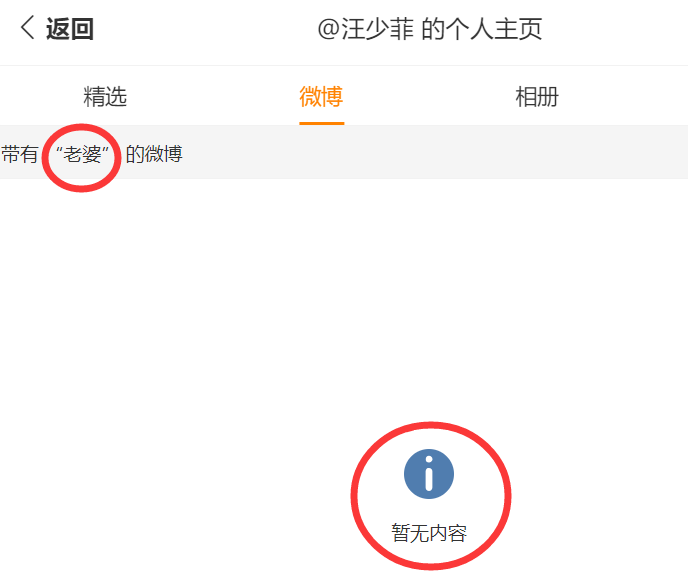Click the 汪少菲 username in header

378,29
